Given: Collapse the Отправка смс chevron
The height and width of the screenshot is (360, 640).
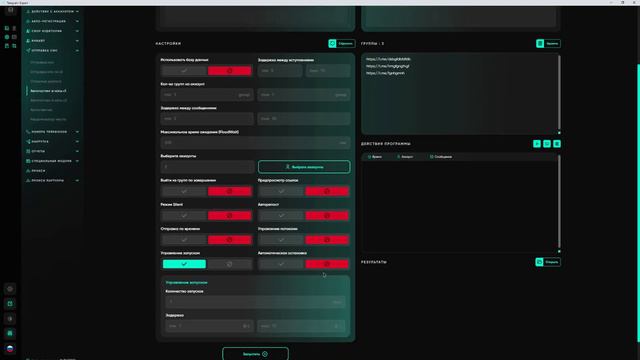Looking at the screenshot, I should point(77,50).
